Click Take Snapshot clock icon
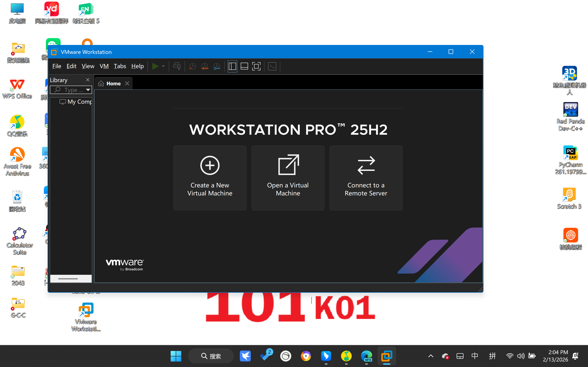 coord(192,66)
